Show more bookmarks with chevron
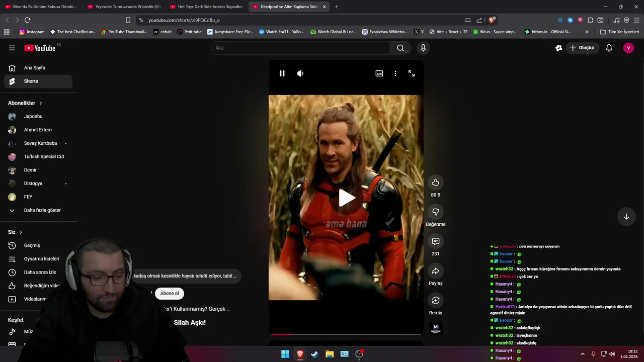 [587, 32]
